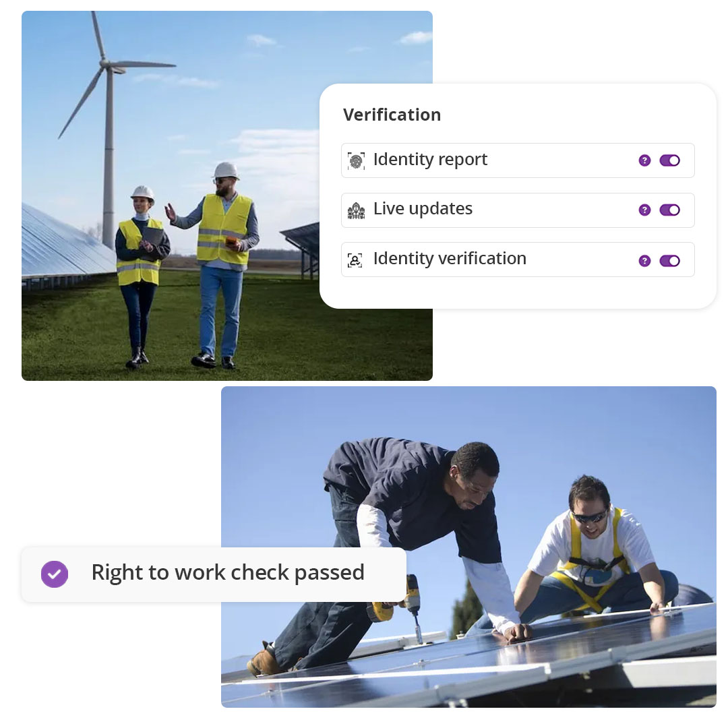Click the fingerprint icon beside Identity report
Screen dimensions: 728x728
[356, 160]
